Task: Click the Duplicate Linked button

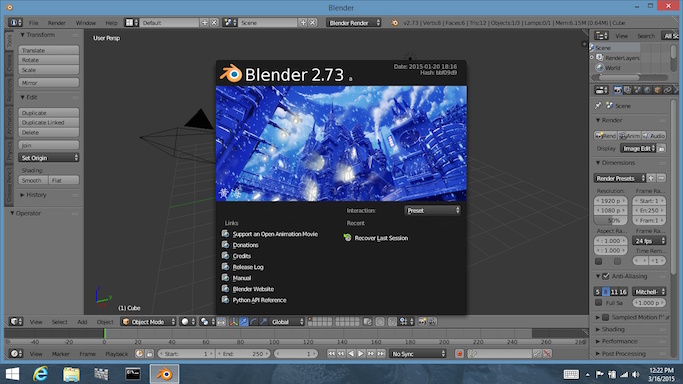Action: (49, 122)
